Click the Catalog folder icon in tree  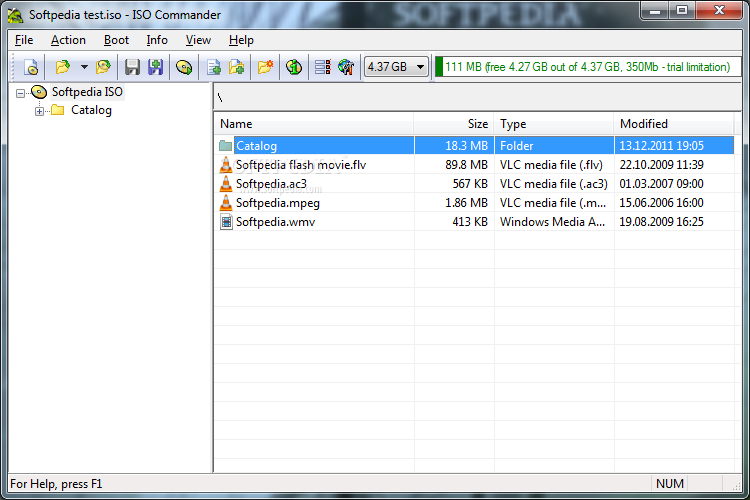(58, 110)
